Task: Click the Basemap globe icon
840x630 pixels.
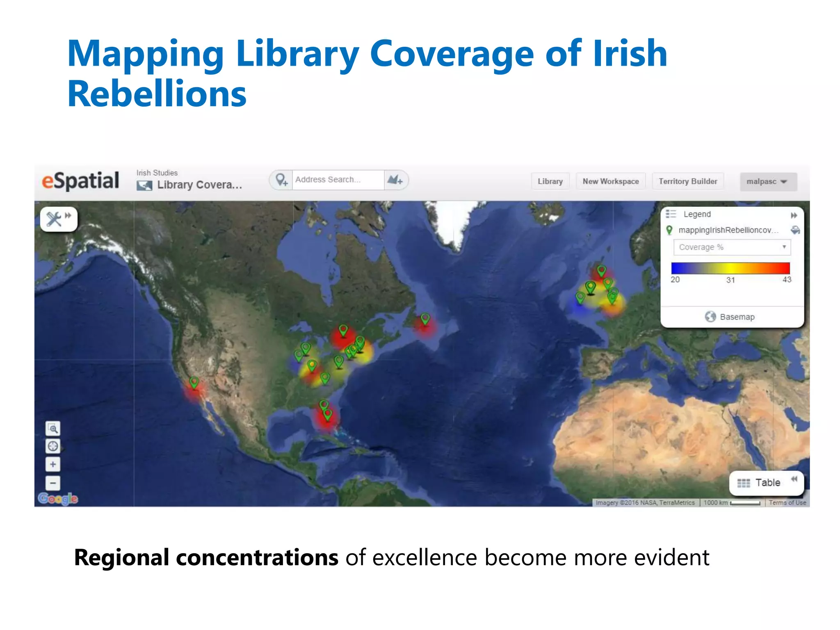Action: (x=710, y=317)
